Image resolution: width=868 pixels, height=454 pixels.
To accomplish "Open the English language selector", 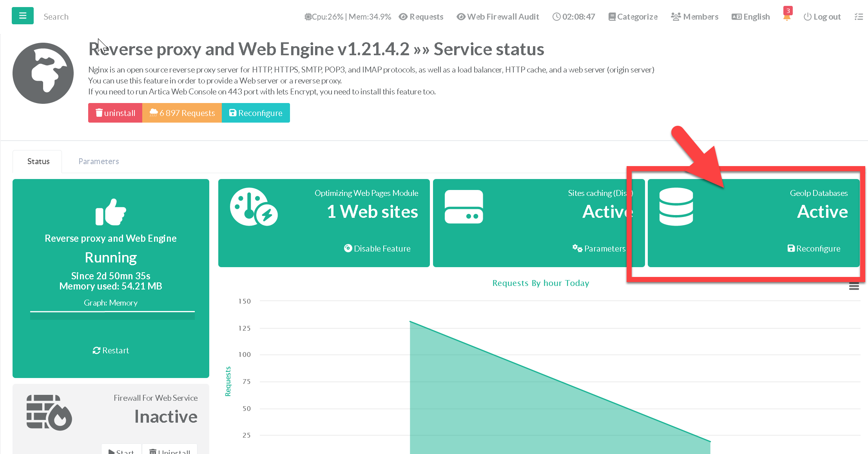I will pyautogui.click(x=750, y=17).
